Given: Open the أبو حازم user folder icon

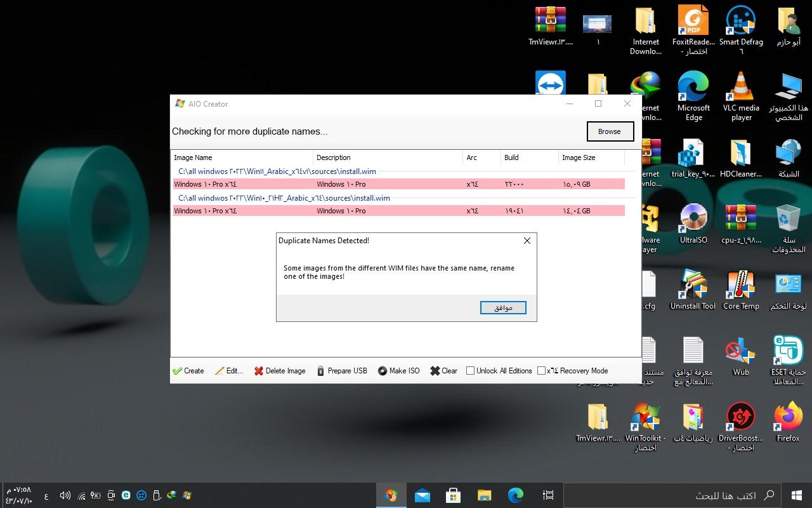Looking at the screenshot, I should pyautogui.click(x=789, y=27).
